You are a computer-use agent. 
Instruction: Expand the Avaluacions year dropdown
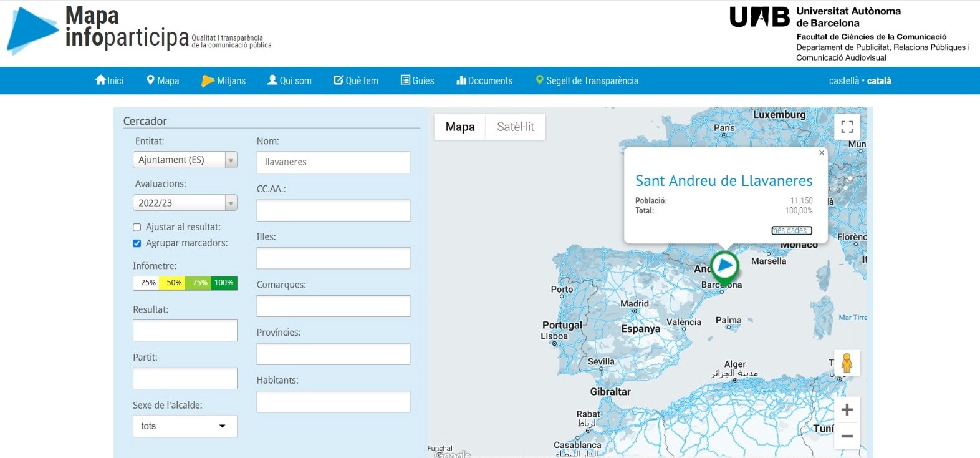tap(185, 203)
